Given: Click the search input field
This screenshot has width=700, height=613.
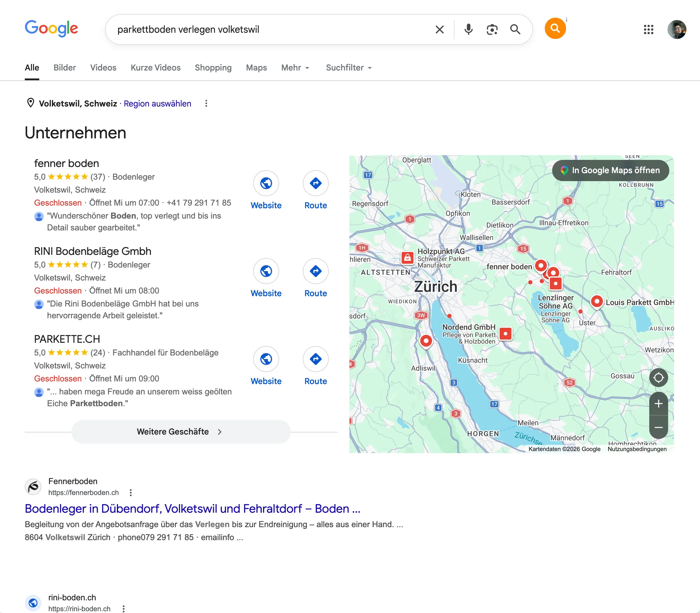Looking at the screenshot, I should [270, 29].
